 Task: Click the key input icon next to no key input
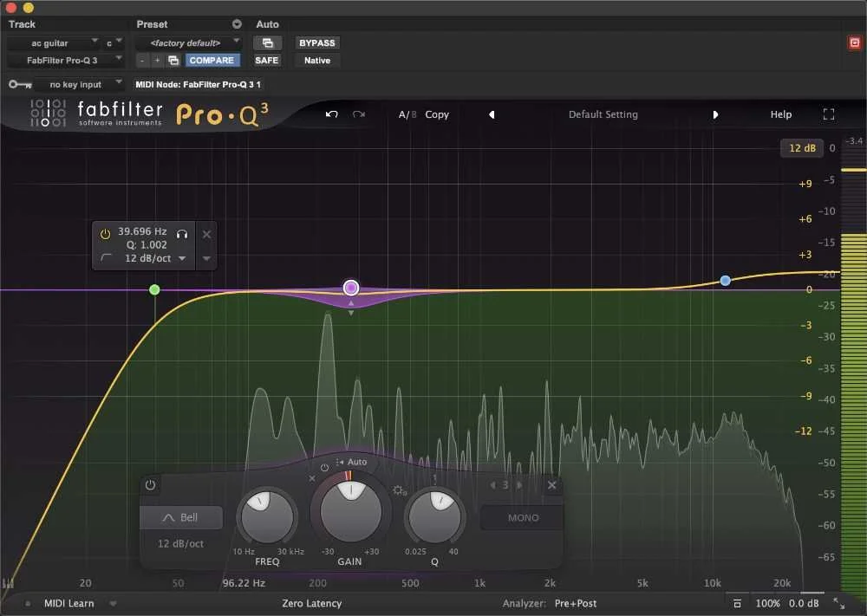(21, 84)
